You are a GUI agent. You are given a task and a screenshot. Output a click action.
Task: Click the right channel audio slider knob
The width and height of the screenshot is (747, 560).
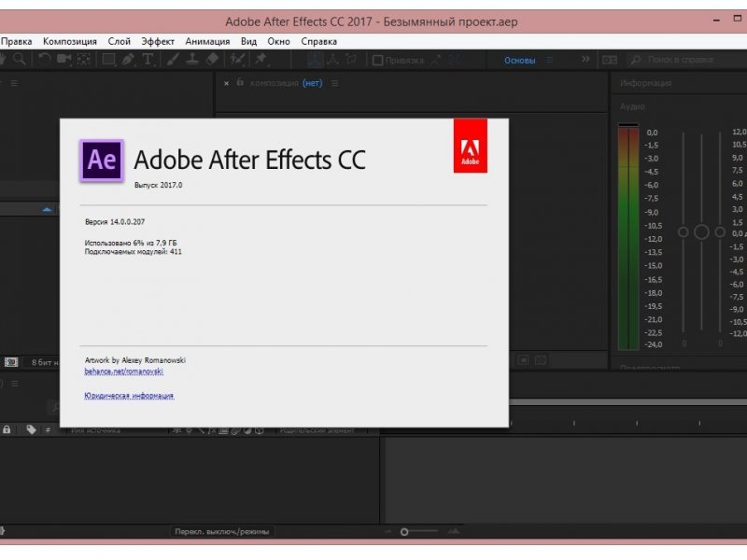click(x=720, y=231)
